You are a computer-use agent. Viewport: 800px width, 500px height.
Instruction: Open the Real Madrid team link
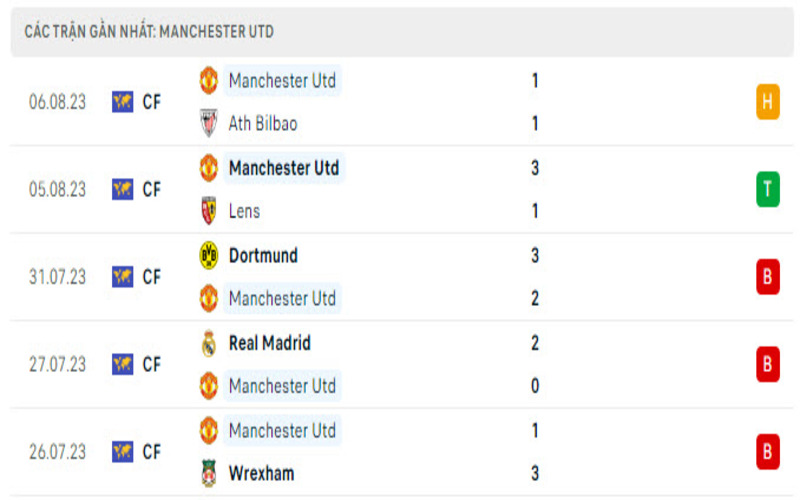click(269, 343)
